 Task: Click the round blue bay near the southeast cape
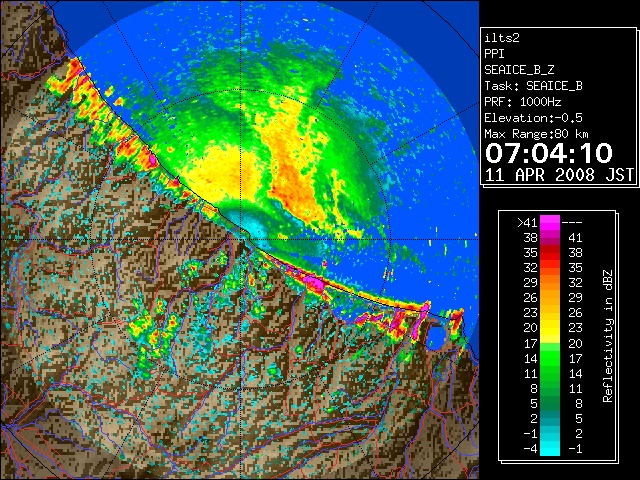(x=436, y=336)
